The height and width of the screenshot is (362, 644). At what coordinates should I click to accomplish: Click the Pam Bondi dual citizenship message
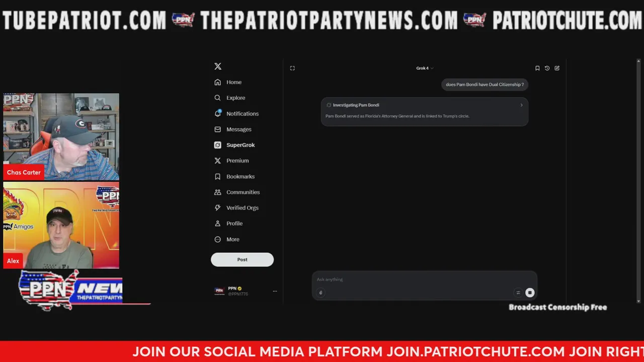485,84
